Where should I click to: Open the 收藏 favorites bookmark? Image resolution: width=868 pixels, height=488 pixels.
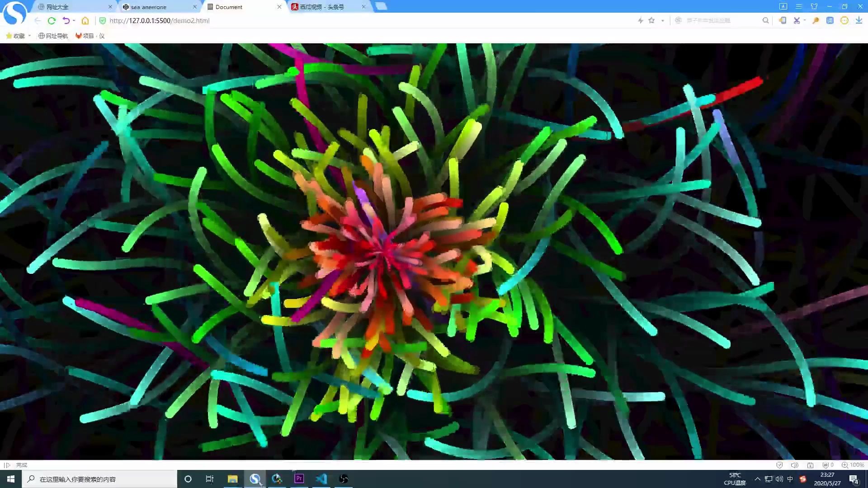(15, 36)
